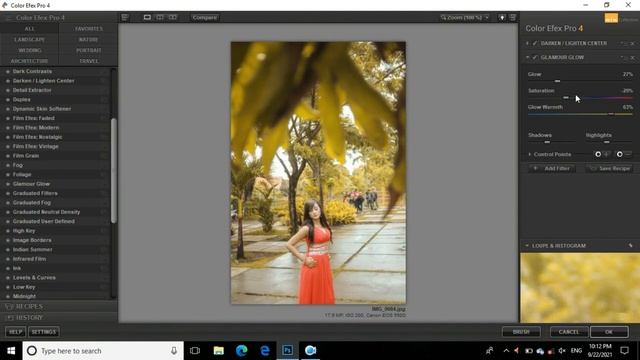Collapse the Loupe & Histogram section
The width and height of the screenshot is (640, 360).
(x=527, y=246)
